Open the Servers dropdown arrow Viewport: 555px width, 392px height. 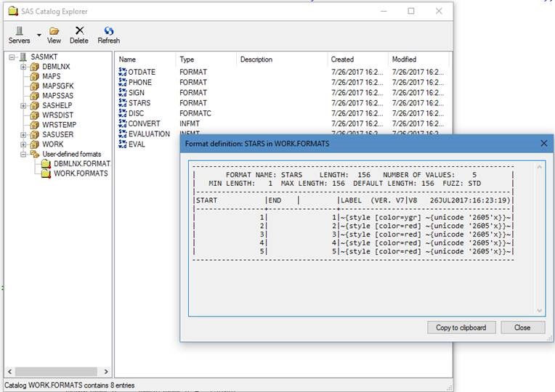[39, 35]
